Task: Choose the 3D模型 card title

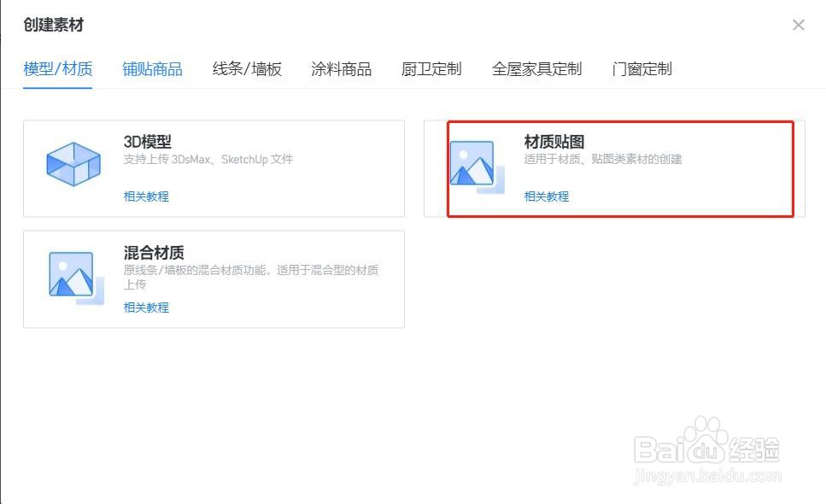Action: tap(148, 142)
